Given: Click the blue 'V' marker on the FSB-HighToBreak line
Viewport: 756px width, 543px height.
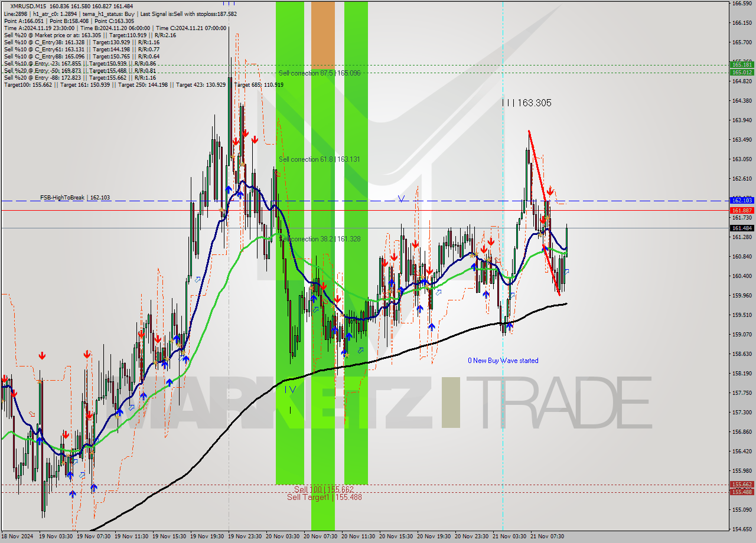Looking at the screenshot, I should click(401, 199).
